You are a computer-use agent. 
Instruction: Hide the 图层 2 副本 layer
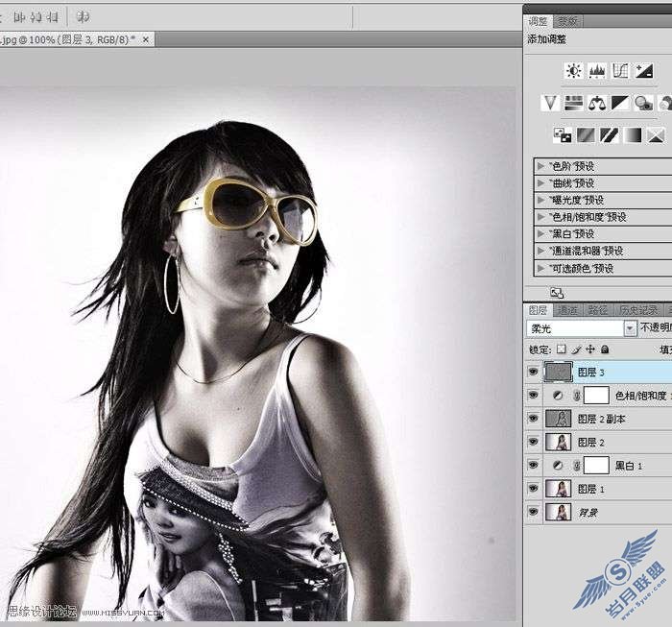(x=533, y=418)
